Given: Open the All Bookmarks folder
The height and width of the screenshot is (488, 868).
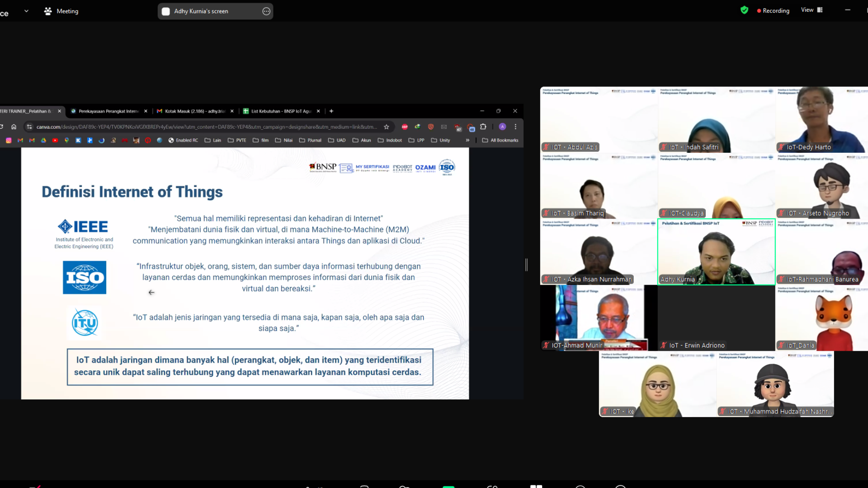Looking at the screenshot, I should coord(500,141).
